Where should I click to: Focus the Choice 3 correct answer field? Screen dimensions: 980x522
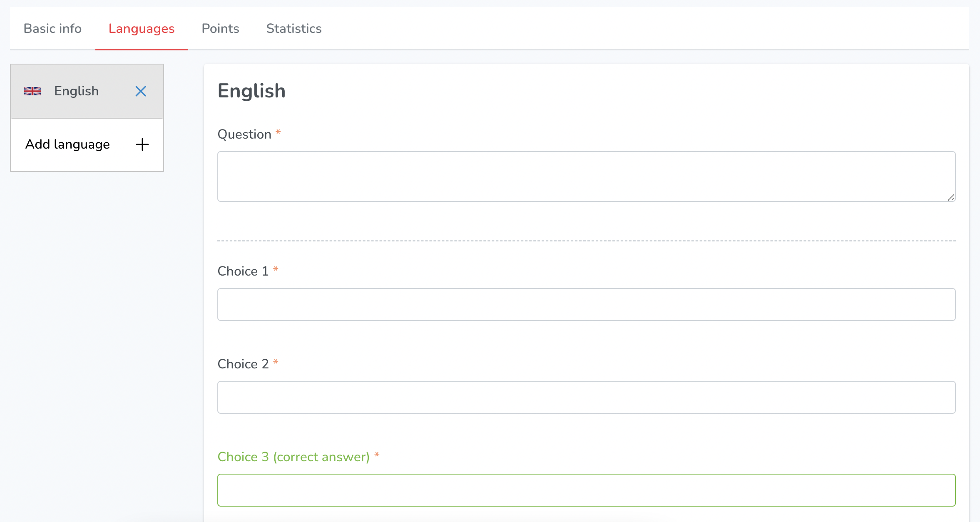[x=586, y=490]
